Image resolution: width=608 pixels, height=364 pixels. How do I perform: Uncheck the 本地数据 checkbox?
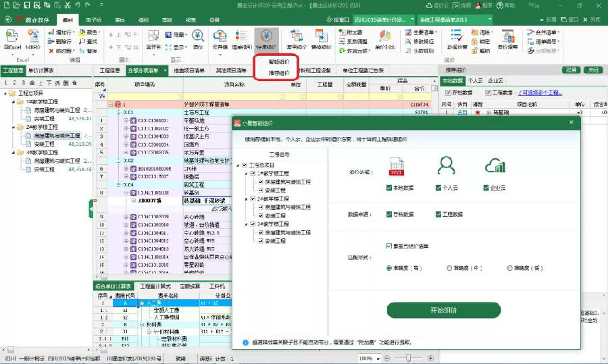click(x=388, y=188)
